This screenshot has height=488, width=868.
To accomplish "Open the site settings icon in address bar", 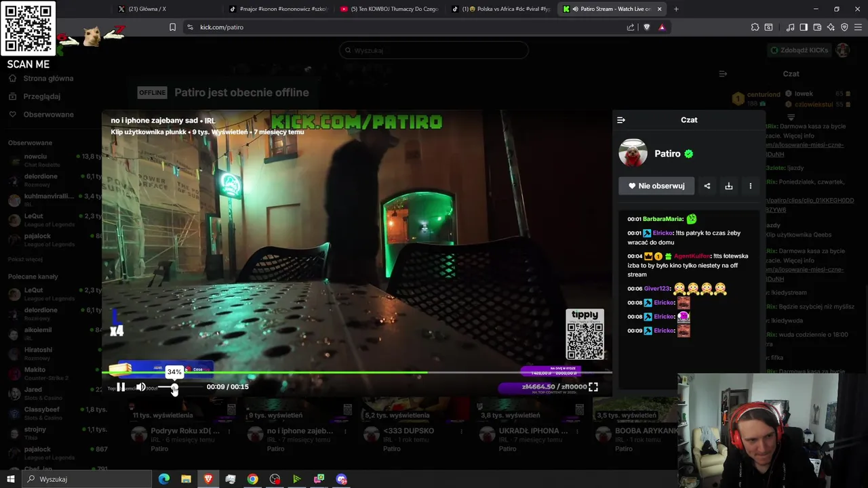I will [190, 27].
